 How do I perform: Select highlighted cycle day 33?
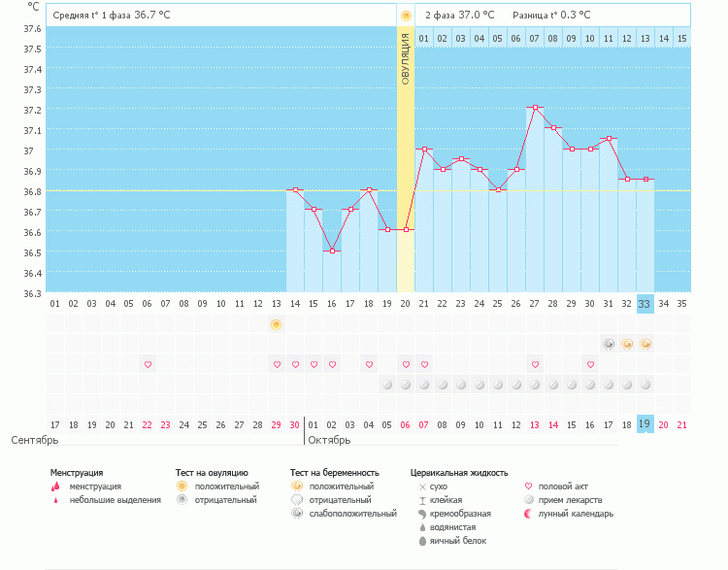645,304
